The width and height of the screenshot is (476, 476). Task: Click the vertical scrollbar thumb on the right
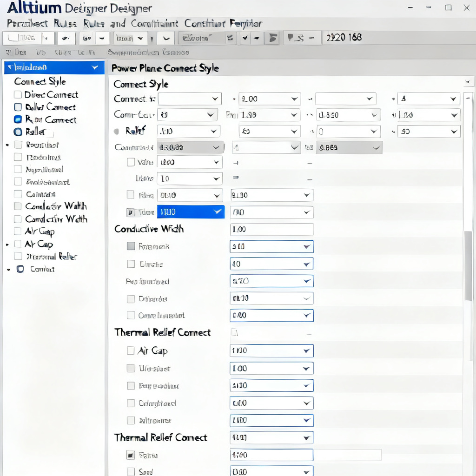pyautogui.click(x=468, y=265)
